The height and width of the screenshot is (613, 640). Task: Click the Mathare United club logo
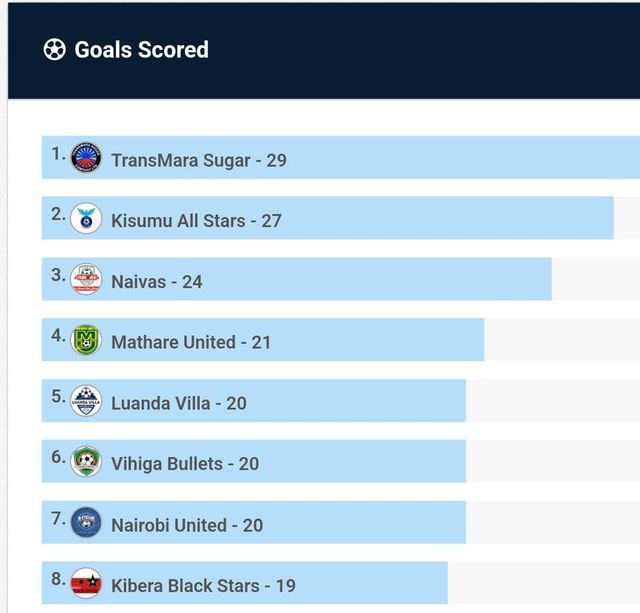86,341
